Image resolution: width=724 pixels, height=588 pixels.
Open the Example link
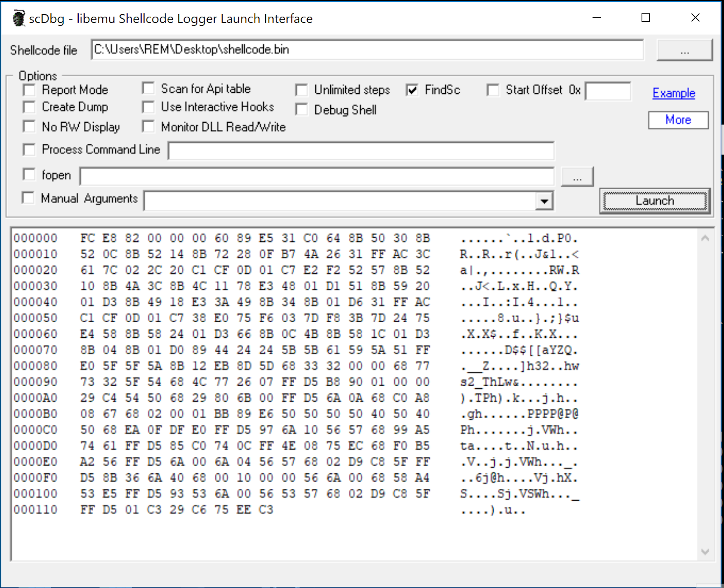tap(673, 93)
